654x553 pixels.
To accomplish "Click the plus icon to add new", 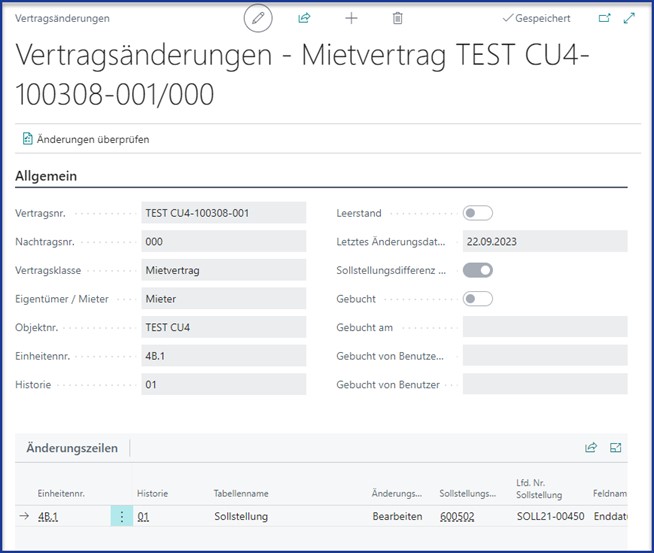I will (x=351, y=18).
